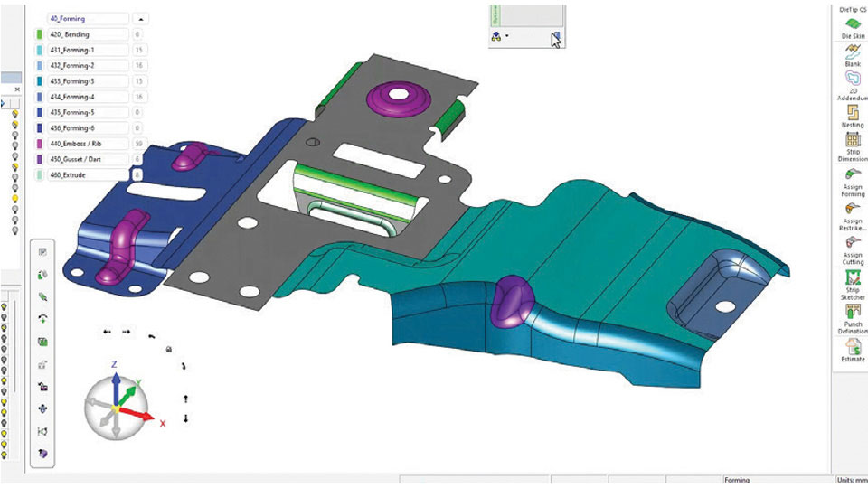Click the pale green 460_Extrude swatch
The height and width of the screenshot is (488, 868).
(39, 174)
